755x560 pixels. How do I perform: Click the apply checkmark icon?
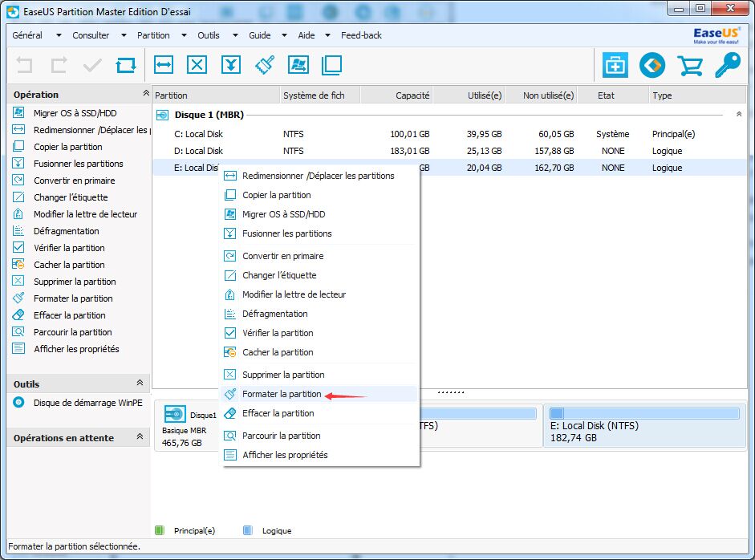click(x=91, y=65)
